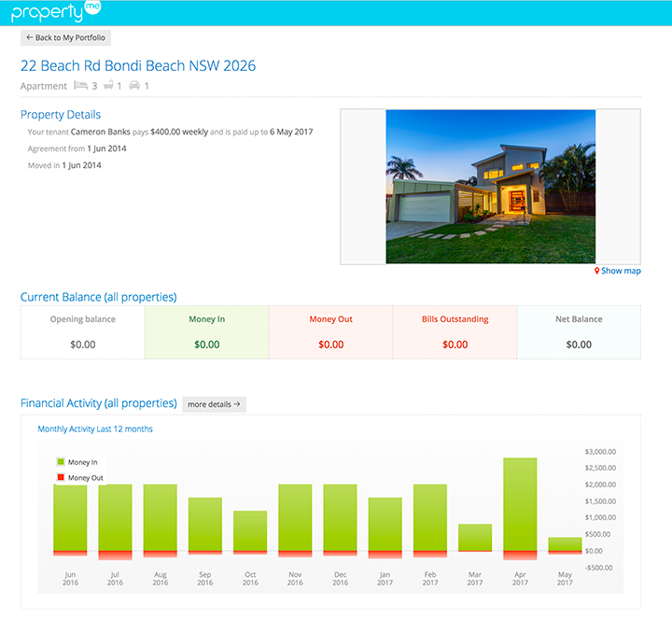Click the Apartment property type label

44,86
